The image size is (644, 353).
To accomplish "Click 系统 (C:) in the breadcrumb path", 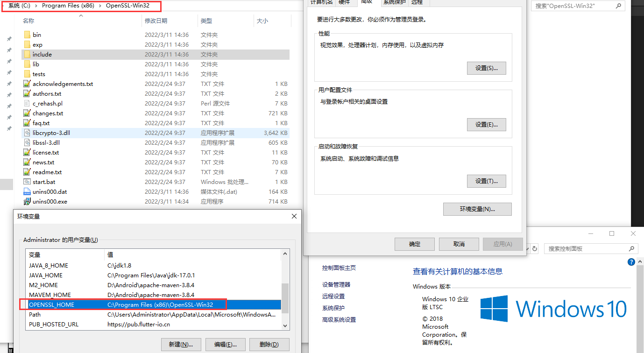I will coord(20,6).
